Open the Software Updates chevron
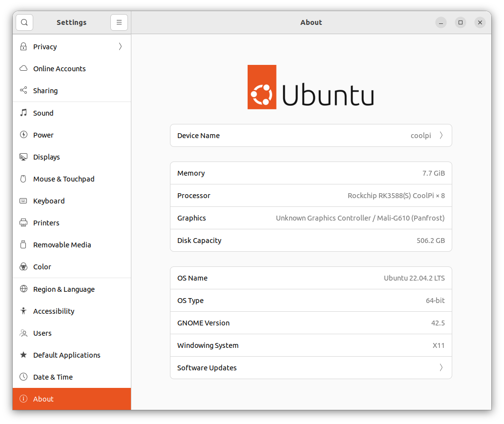504x424 pixels. click(441, 367)
